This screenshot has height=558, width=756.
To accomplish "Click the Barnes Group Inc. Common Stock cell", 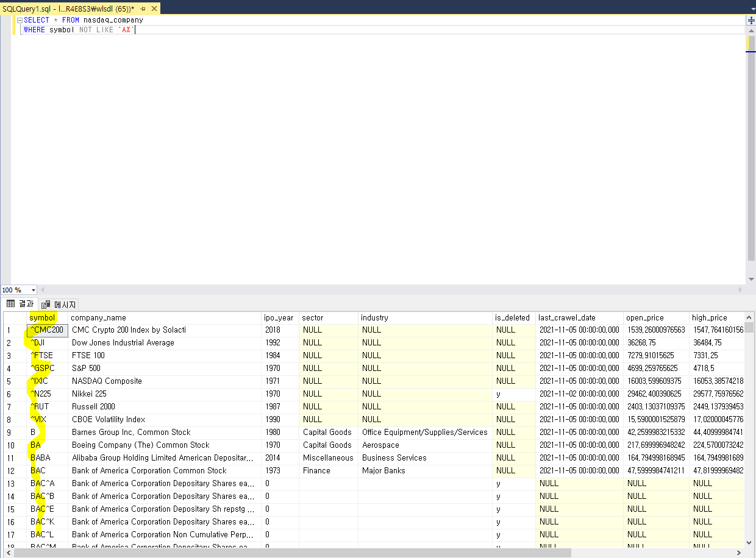I will [165, 433].
